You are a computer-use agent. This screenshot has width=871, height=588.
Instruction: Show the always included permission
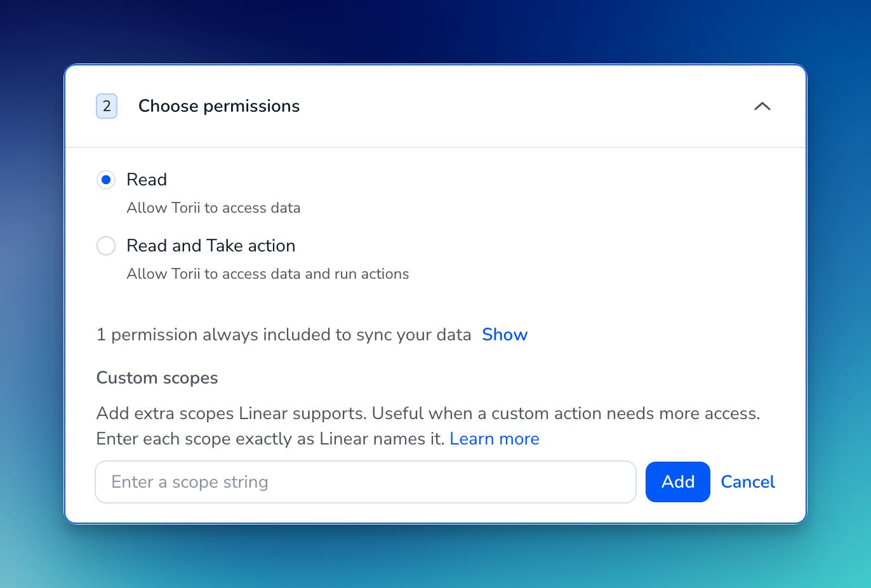(x=505, y=335)
